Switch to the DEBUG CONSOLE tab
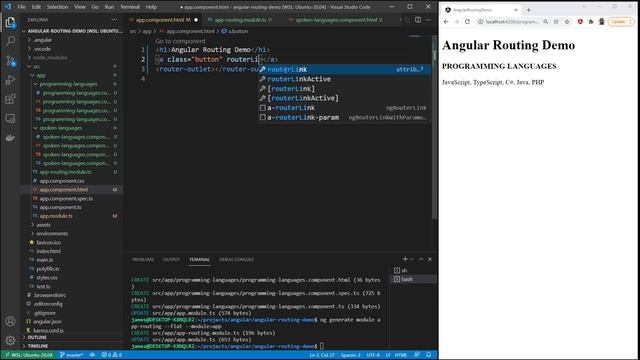The height and width of the screenshot is (360, 640). (x=236, y=260)
